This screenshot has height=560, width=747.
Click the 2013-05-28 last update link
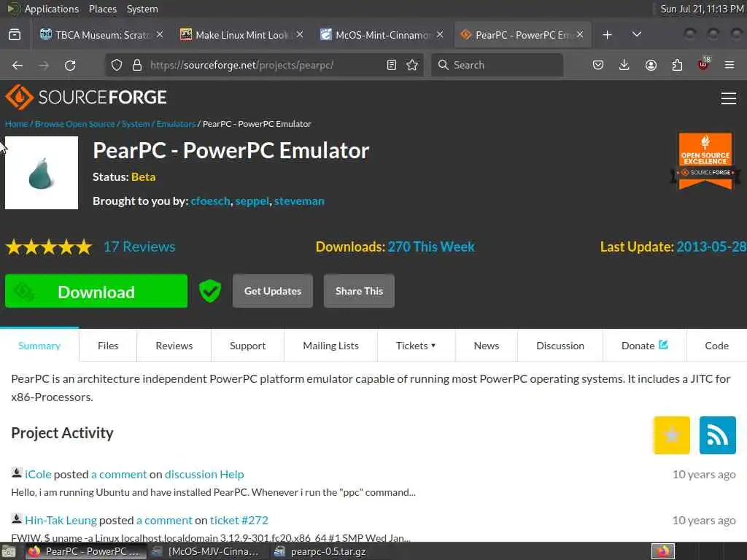pos(711,246)
